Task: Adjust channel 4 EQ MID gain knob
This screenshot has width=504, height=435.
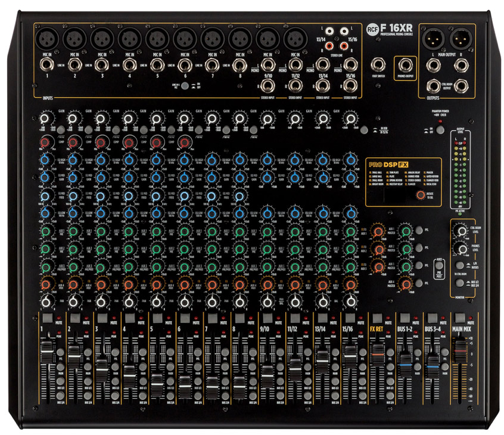Action: (x=129, y=177)
